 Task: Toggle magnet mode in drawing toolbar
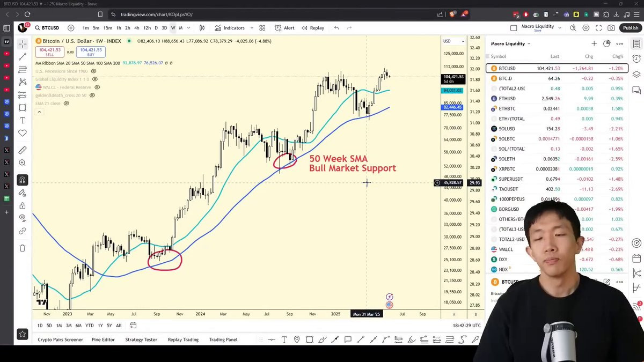(x=23, y=180)
